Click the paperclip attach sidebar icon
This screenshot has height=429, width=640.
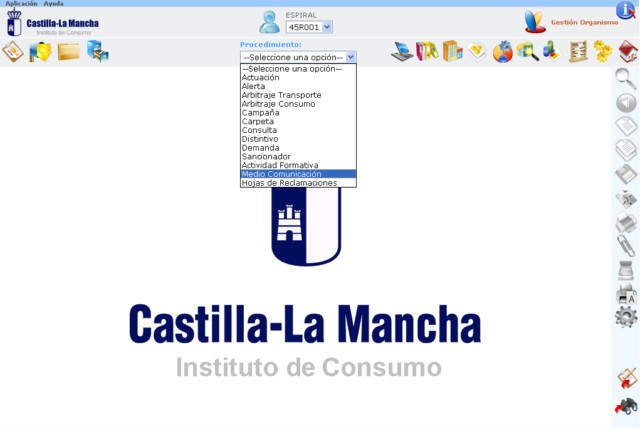[626, 246]
